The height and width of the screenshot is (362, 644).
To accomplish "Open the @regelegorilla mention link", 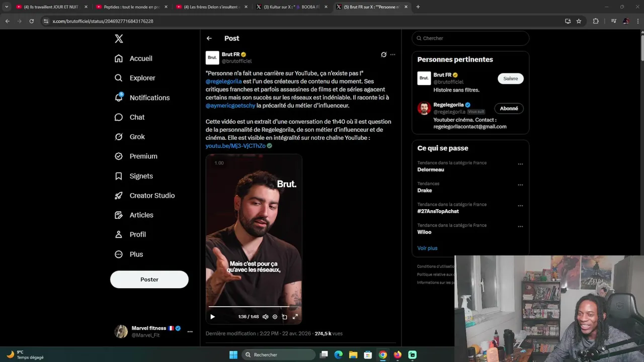I will click(x=224, y=81).
